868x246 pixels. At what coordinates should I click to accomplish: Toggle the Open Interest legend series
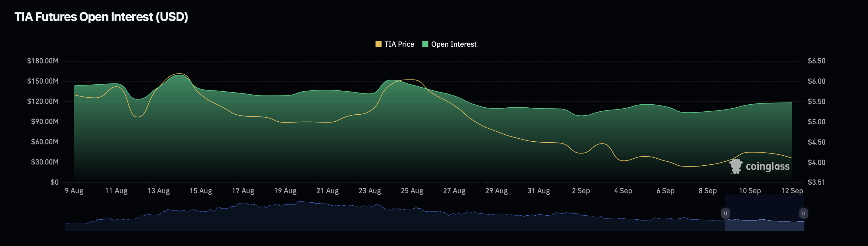pyautogui.click(x=449, y=44)
